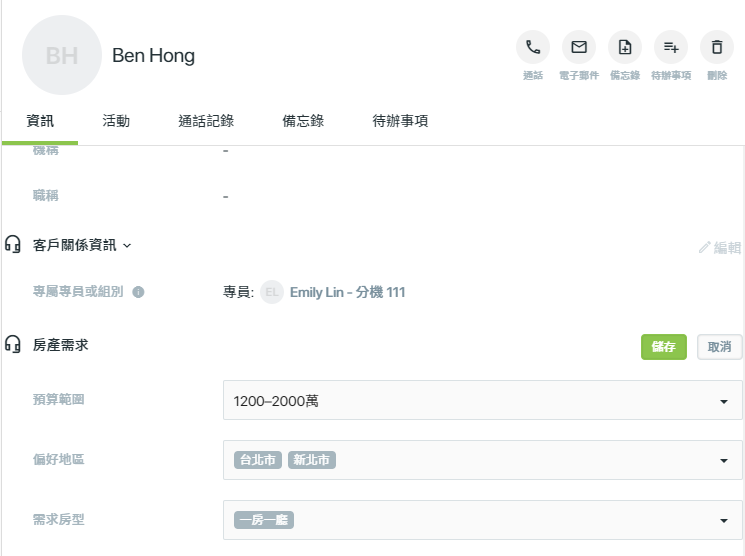Switch to the 活動 tab
This screenshot has height=556, width=745.
[116, 121]
